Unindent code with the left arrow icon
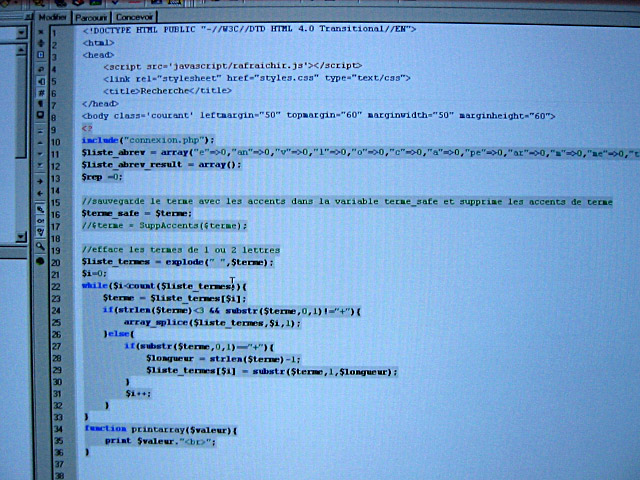Screen dimensions: 640x480 click(40, 193)
